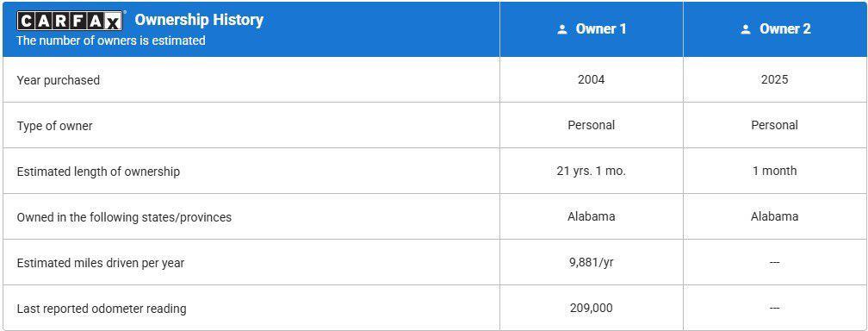Screen dimensions: 868x331
Task: Click Owner 1's Personal owner type
Action: click(x=592, y=125)
